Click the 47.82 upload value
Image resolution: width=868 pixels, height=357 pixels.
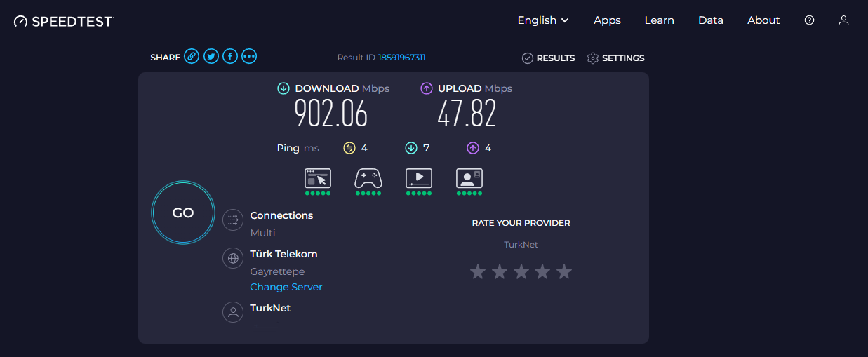coord(467,113)
